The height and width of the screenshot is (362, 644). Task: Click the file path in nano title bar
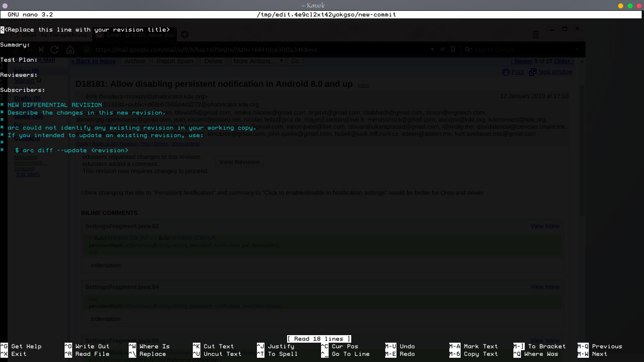tap(326, 15)
